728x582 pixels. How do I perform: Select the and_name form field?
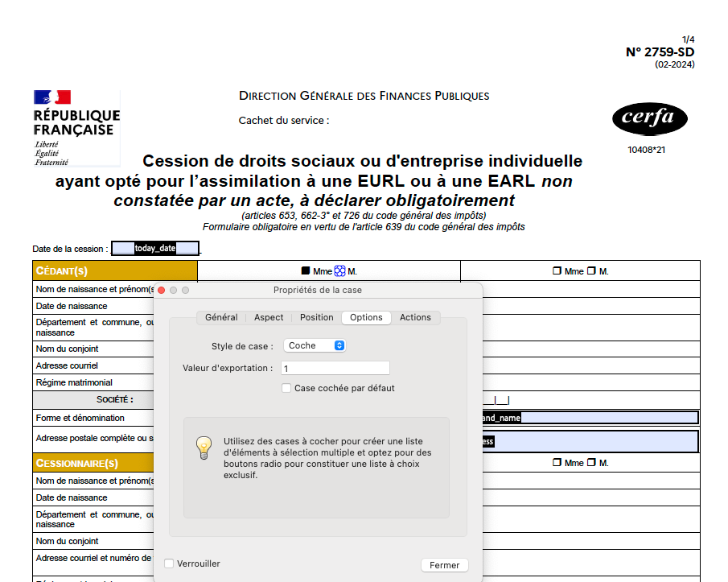coord(590,418)
